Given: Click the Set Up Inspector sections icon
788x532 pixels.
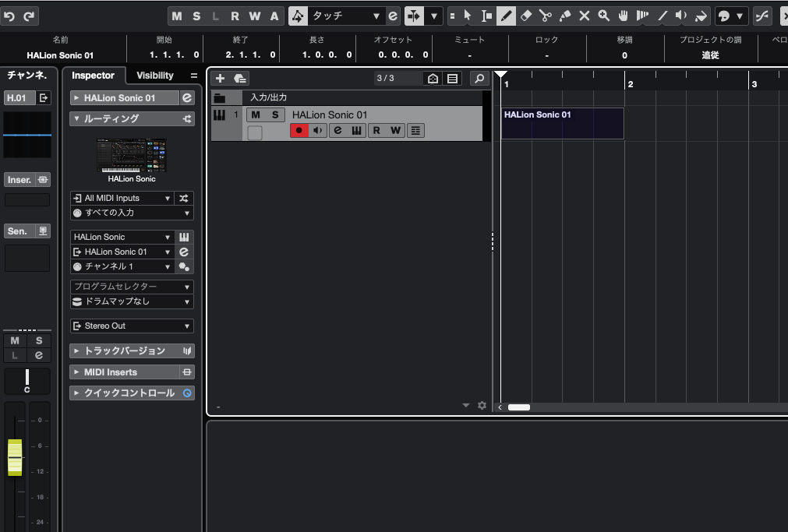Looking at the screenshot, I should tap(194, 76).
